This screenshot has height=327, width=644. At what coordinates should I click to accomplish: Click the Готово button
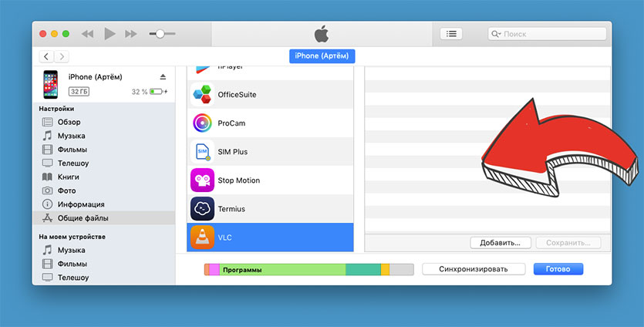click(558, 269)
